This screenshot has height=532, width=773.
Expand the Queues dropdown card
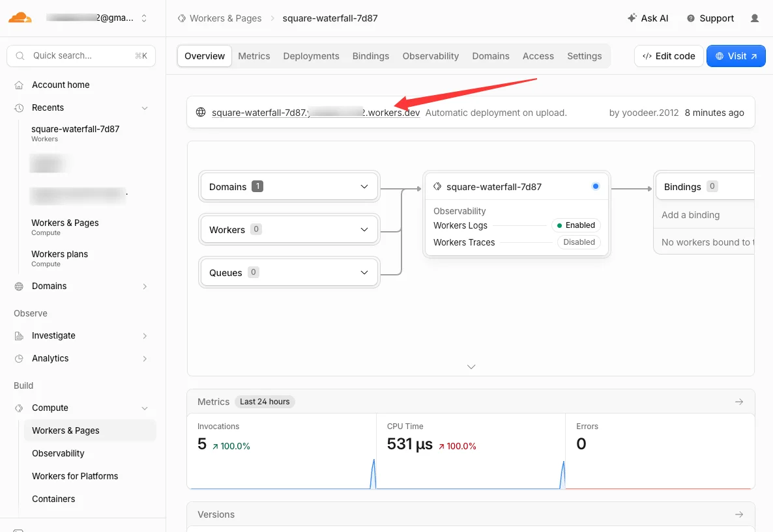[289, 272]
